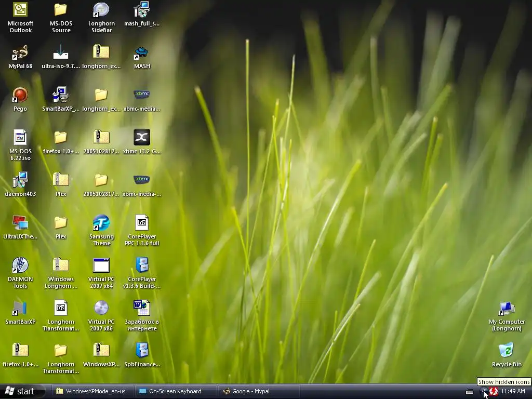Switch to On-Screen Keyboard taskbar button

[175, 391]
